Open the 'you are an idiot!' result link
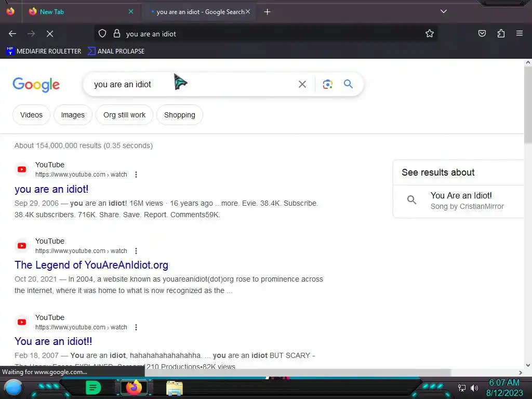This screenshot has height=399, width=532. [x=51, y=189]
